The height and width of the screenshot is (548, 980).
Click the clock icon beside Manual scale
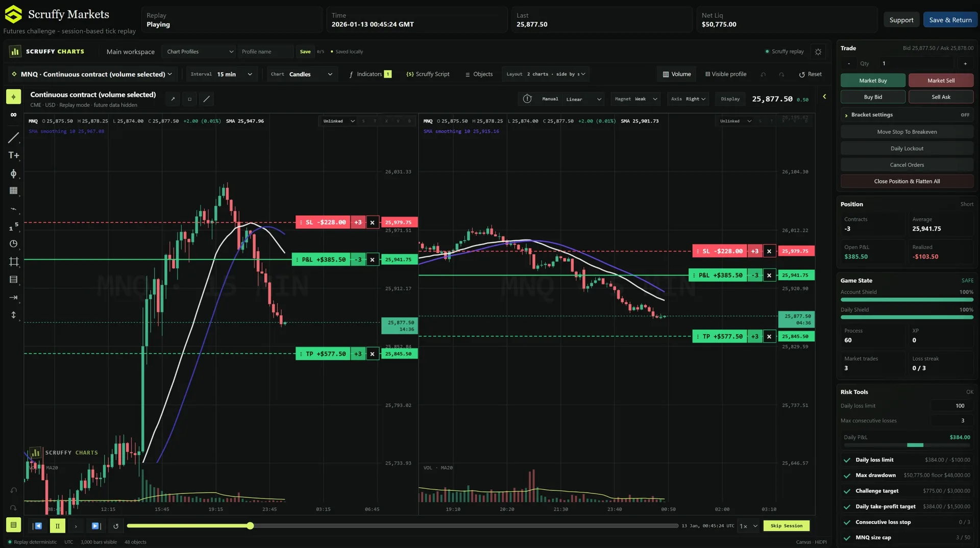(527, 99)
